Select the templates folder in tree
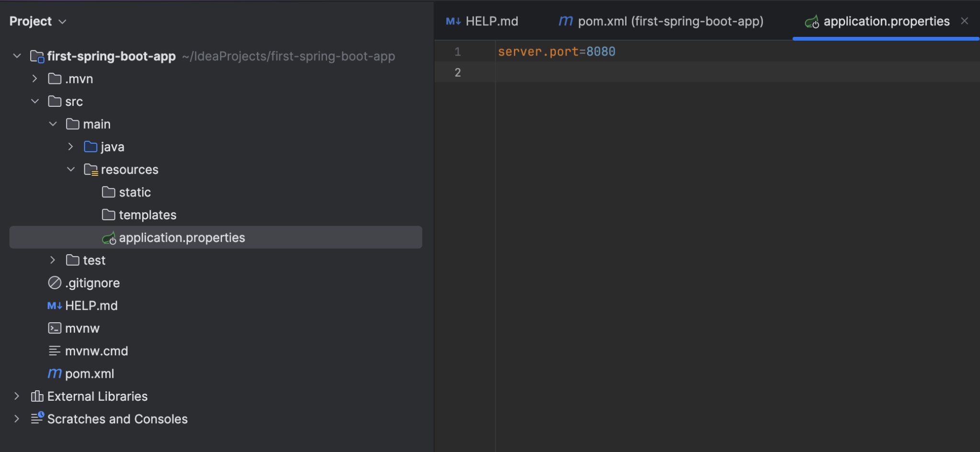The width and height of the screenshot is (980, 452). 147,215
